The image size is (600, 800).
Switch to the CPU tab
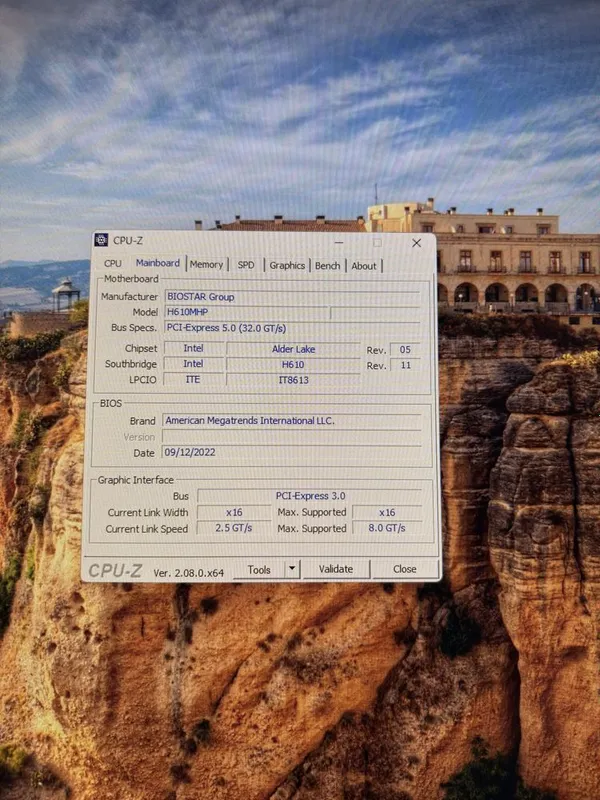click(113, 263)
